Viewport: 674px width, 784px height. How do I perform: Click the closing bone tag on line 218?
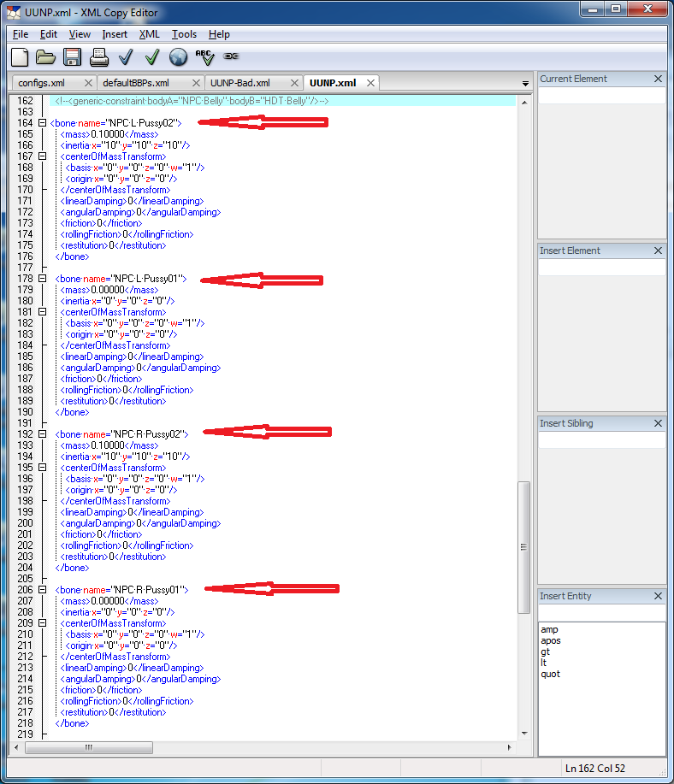pos(72,723)
